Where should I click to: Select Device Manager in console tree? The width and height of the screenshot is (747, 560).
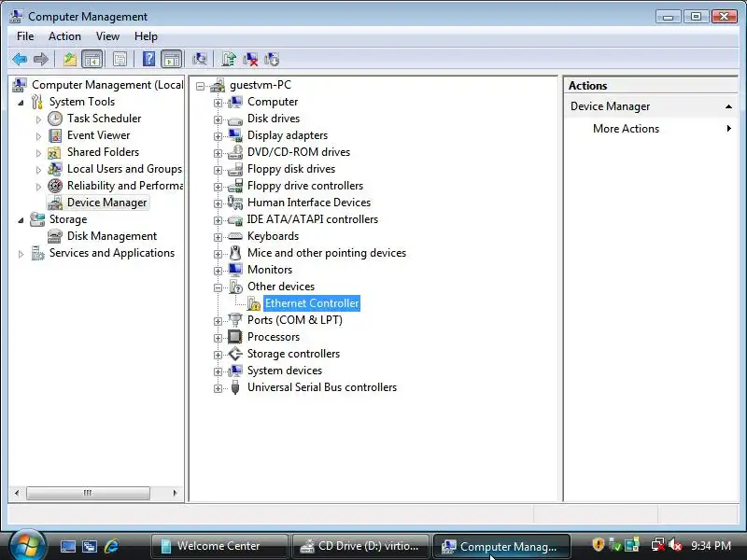coord(106,203)
